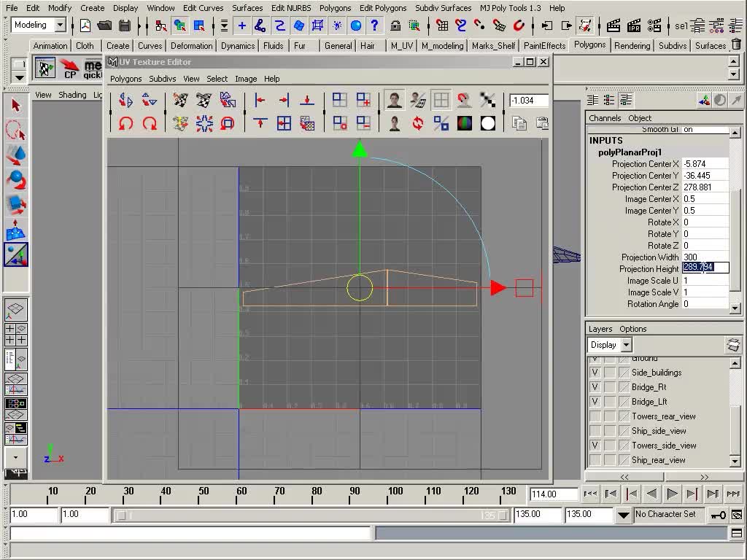
Task: Click the align UVs up arrow icon
Action: 260,123
